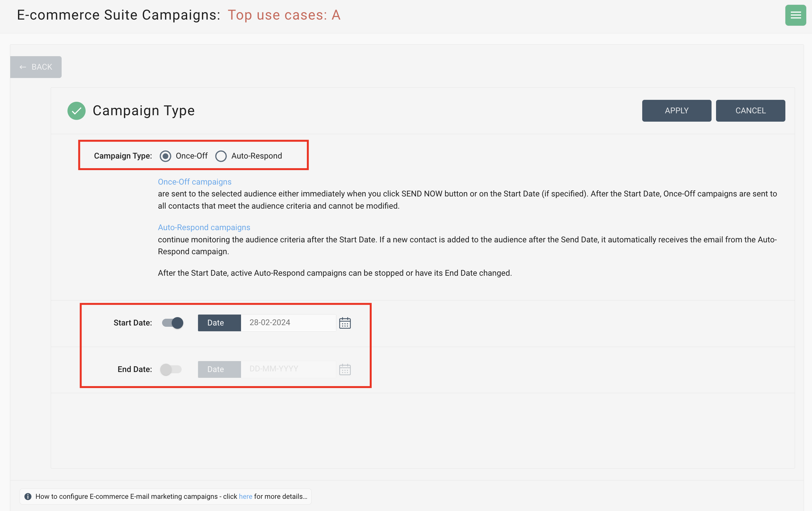Click the 'Campaign Type' section heading
Screen dimensions: 812x511
[x=144, y=111]
